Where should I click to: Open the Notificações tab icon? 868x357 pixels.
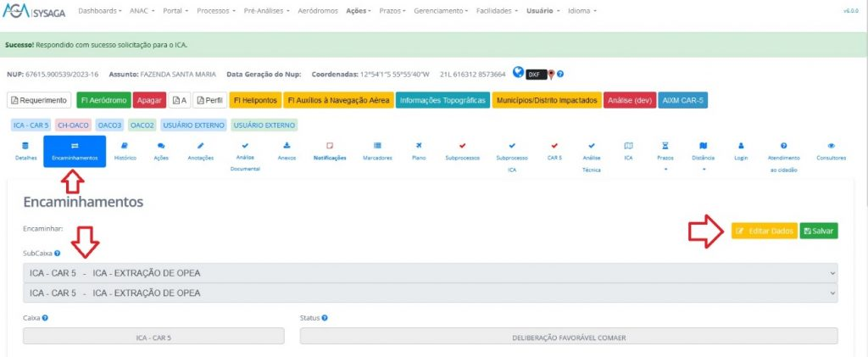330,150
